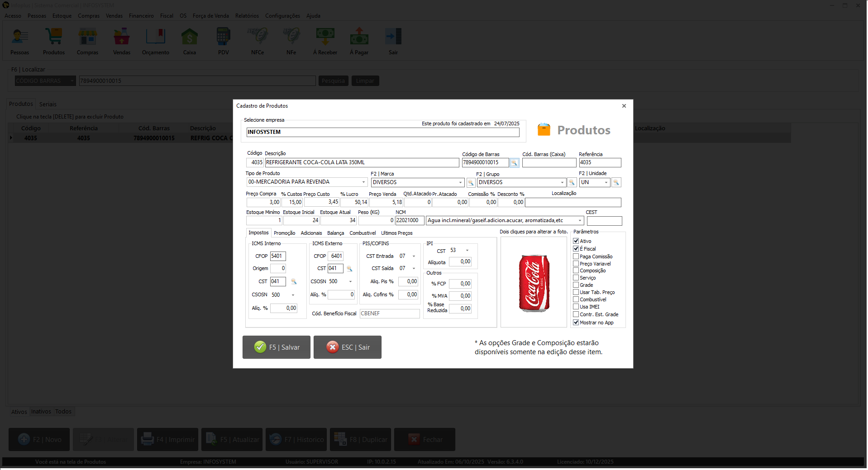Click the Coca-Cola product photo
The width and height of the screenshot is (868, 470).
(x=534, y=283)
